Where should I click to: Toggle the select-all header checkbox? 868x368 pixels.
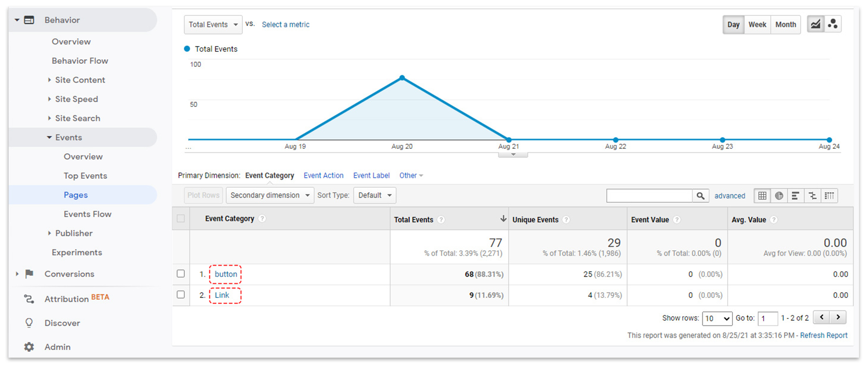[x=181, y=218]
